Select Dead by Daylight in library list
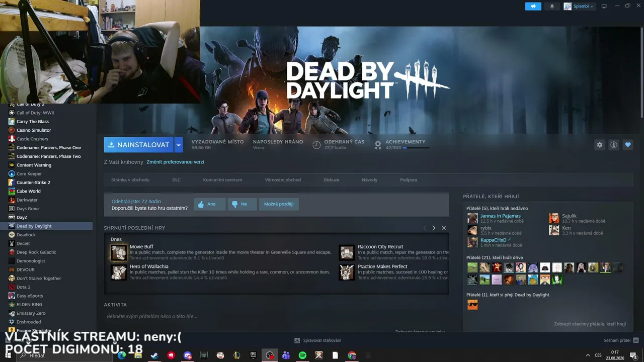 (x=46, y=226)
